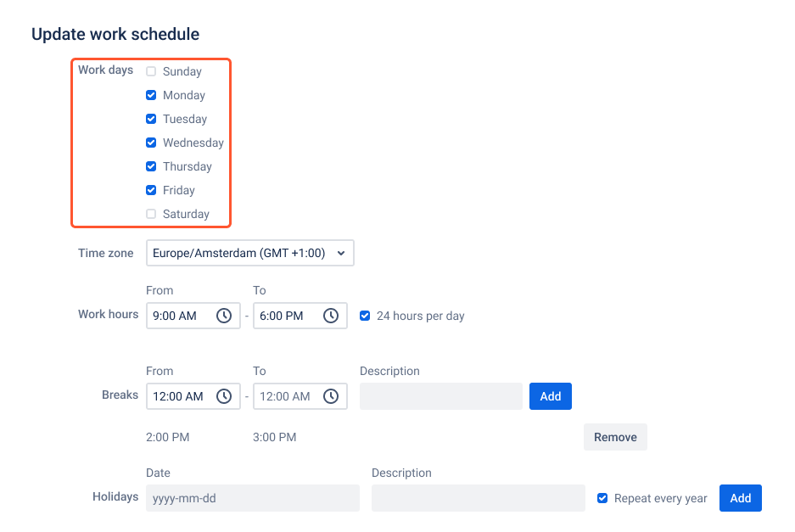Open the clock picker for break end time
The width and height of the screenshot is (795, 532).
(331, 395)
